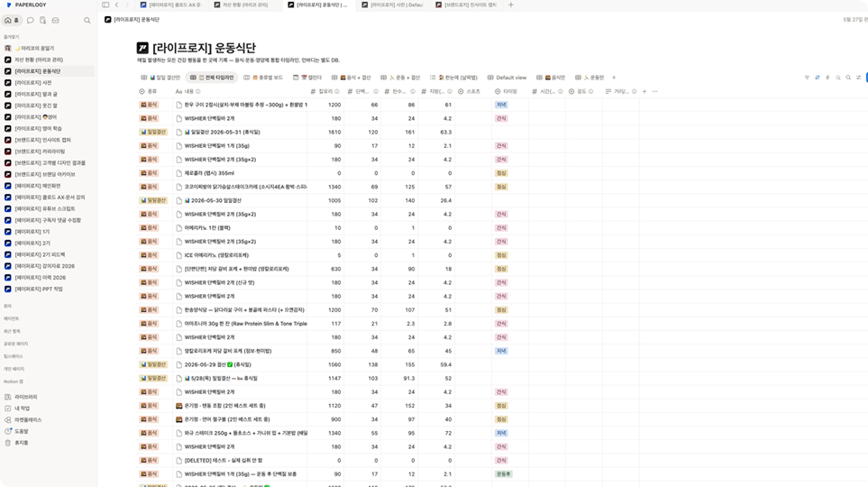This screenshot has height=487, width=868.
Task: Open the view settings sliders icon
Action: pyautogui.click(x=859, y=78)
